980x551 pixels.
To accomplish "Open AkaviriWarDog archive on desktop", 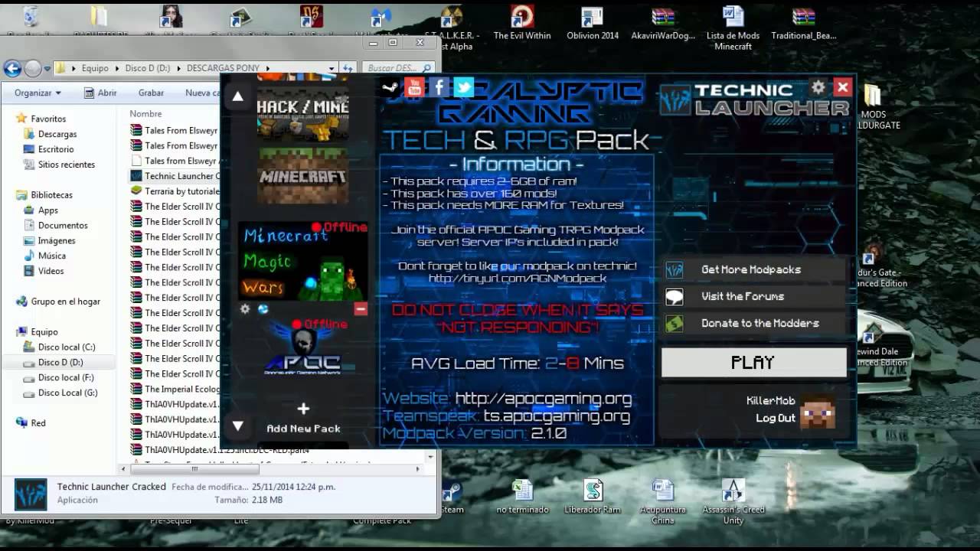I will click(x=663, y=24).
